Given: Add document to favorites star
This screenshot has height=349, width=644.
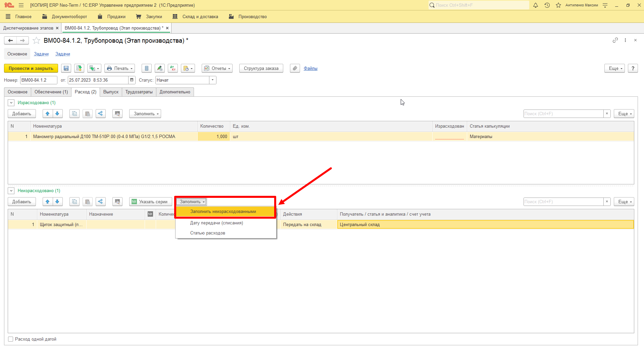Looking at the screenshot, I should [36, 41].
